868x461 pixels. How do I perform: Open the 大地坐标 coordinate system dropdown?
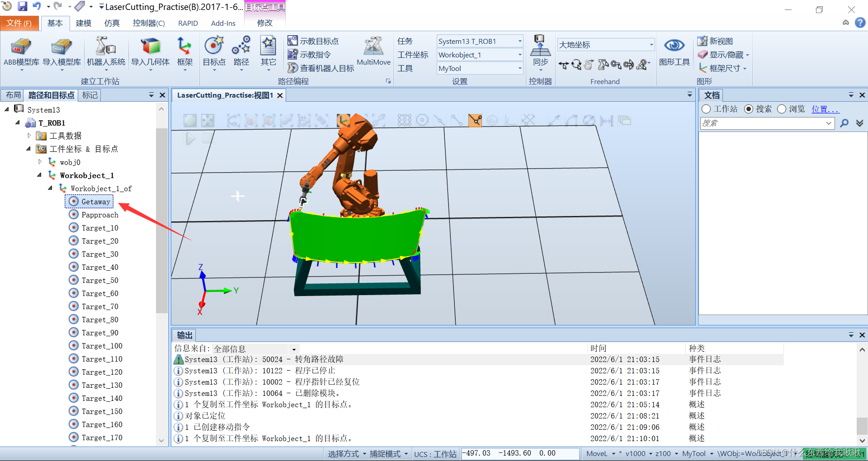click(606, 45)
